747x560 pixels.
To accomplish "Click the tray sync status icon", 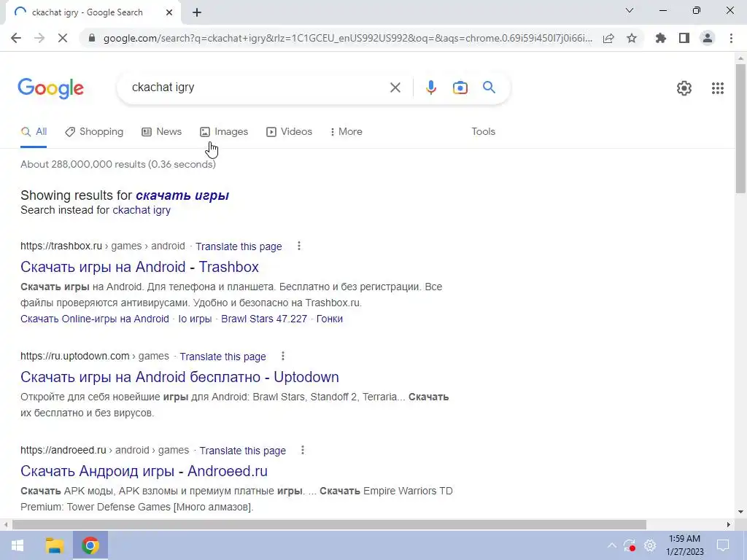I will [x=630, y=545].
